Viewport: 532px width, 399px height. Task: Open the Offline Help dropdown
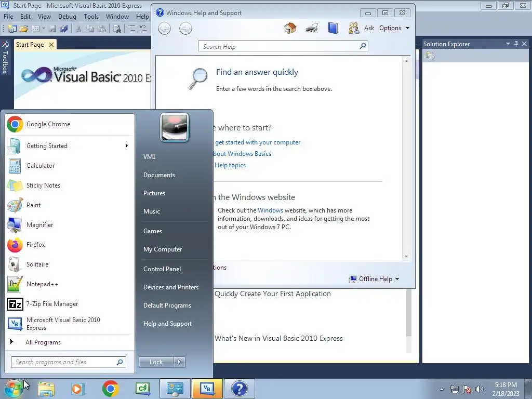pyautogui.click(x=374, y=279)
